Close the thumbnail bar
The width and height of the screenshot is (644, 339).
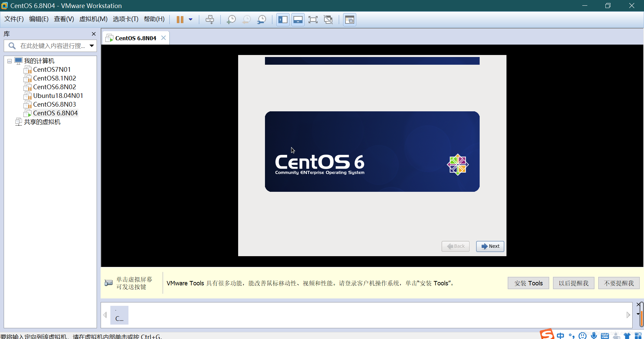coord(638,304)
